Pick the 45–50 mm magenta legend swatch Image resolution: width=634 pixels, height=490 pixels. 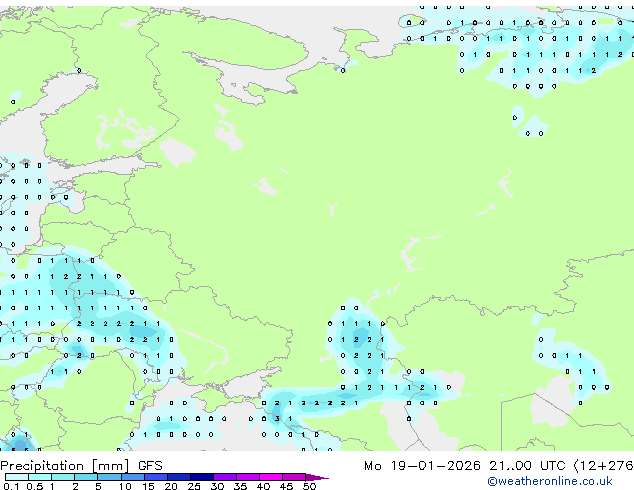point(294,477)
